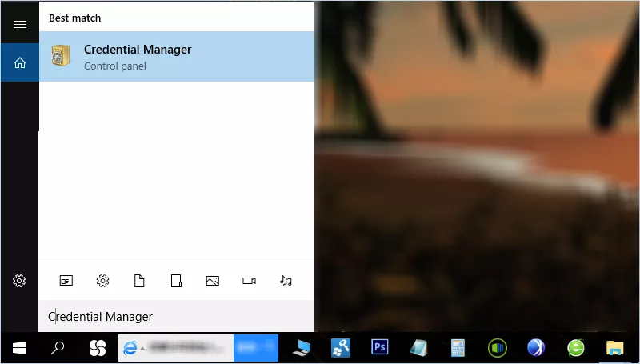
Task: Click the Credential Manager search text field
Action: point(176,317)
